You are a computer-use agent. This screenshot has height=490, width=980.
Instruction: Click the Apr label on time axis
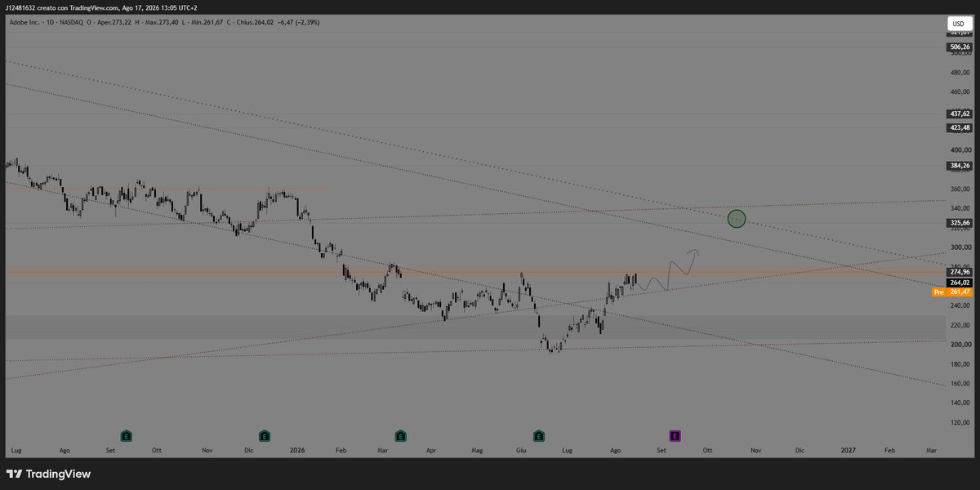[430, 450]
